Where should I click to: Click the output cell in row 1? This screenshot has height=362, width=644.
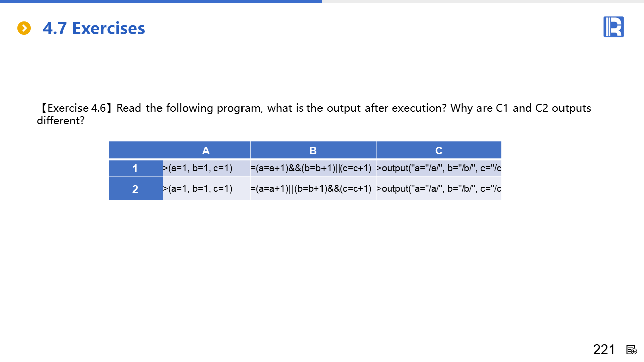coord(439,168)
